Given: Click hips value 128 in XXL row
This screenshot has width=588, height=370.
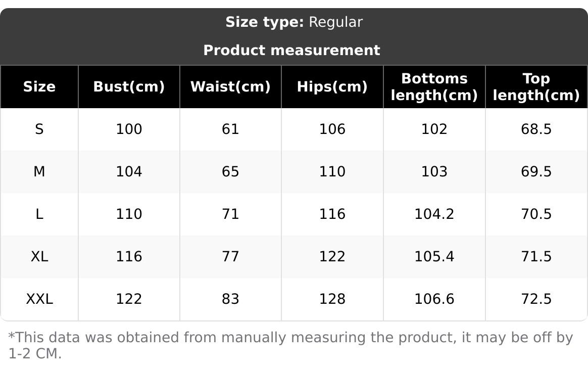Looking at the screenshot, I should click(332, 299).
